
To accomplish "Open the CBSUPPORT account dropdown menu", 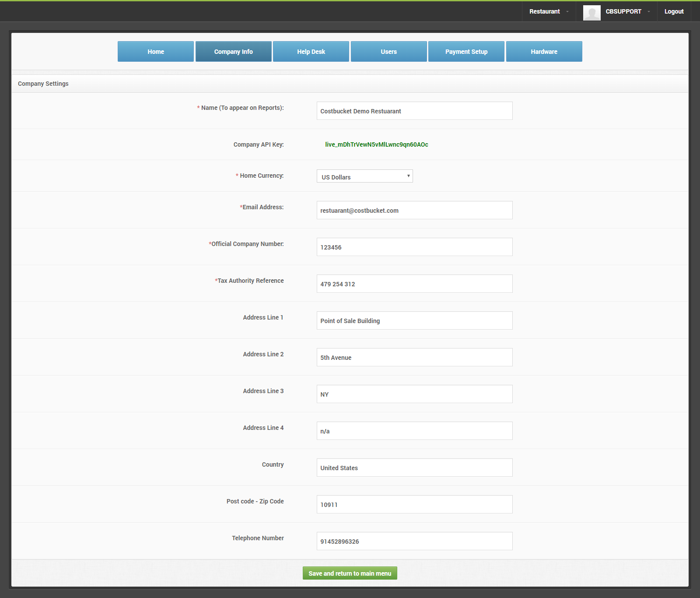I will pyautogui.click(x=627, y=11).
